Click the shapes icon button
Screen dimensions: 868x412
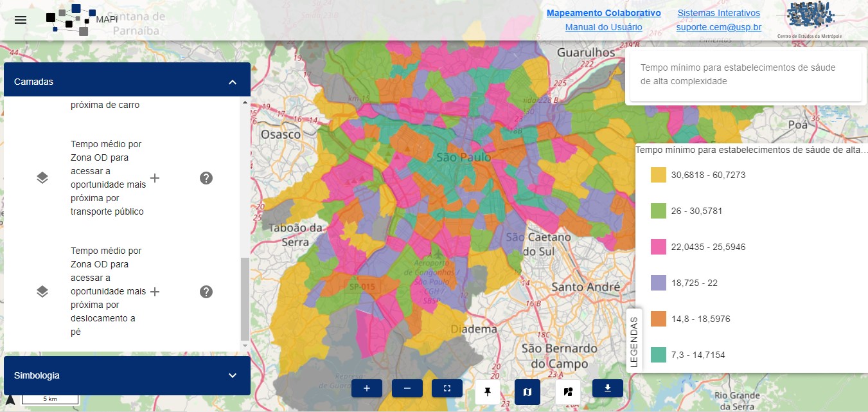click(567, 391)
